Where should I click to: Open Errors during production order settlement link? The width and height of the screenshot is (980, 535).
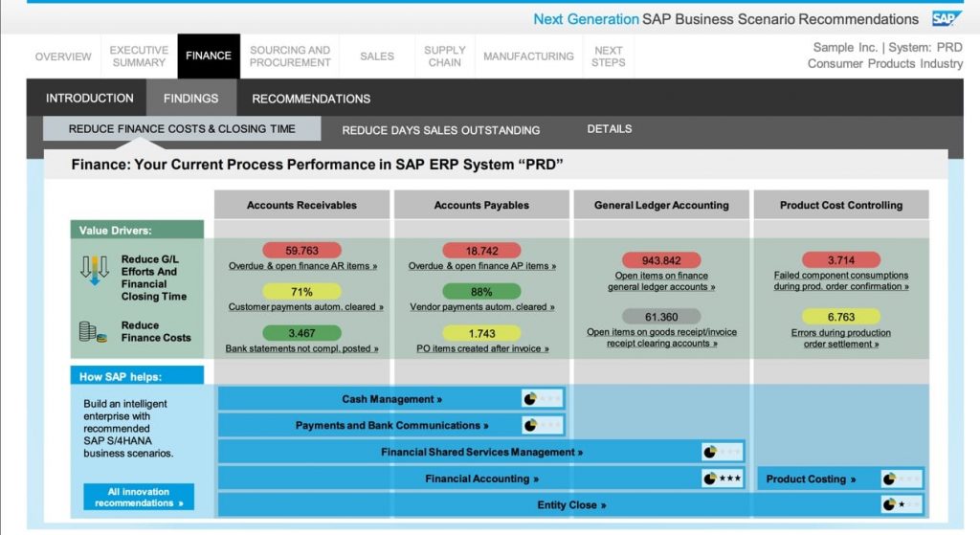(x=841, y=338)
